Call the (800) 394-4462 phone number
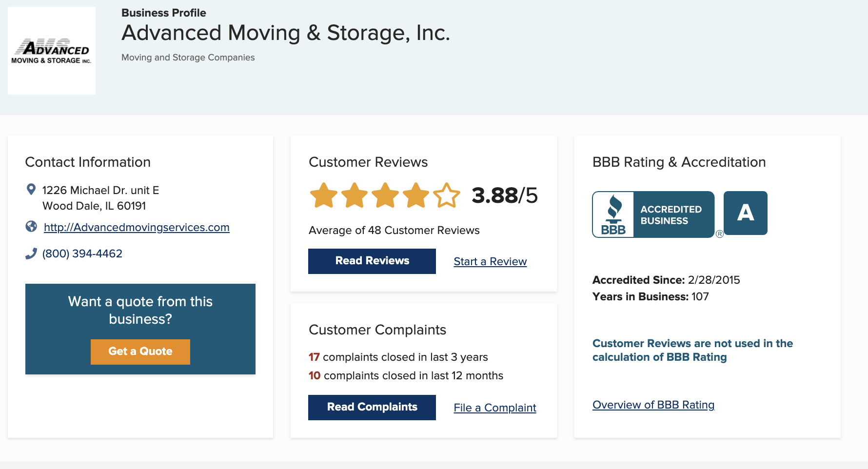 pos(82,254)
